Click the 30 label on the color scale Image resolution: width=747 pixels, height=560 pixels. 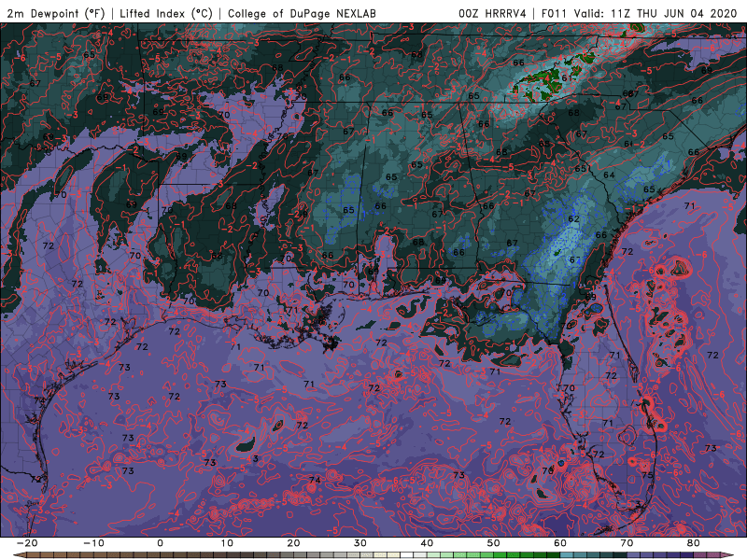coord(360,543)
